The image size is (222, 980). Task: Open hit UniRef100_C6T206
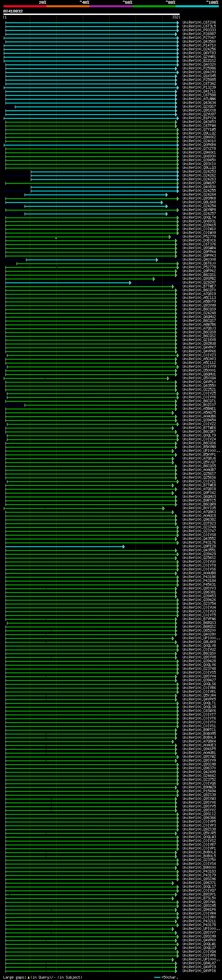coord(199,23)
